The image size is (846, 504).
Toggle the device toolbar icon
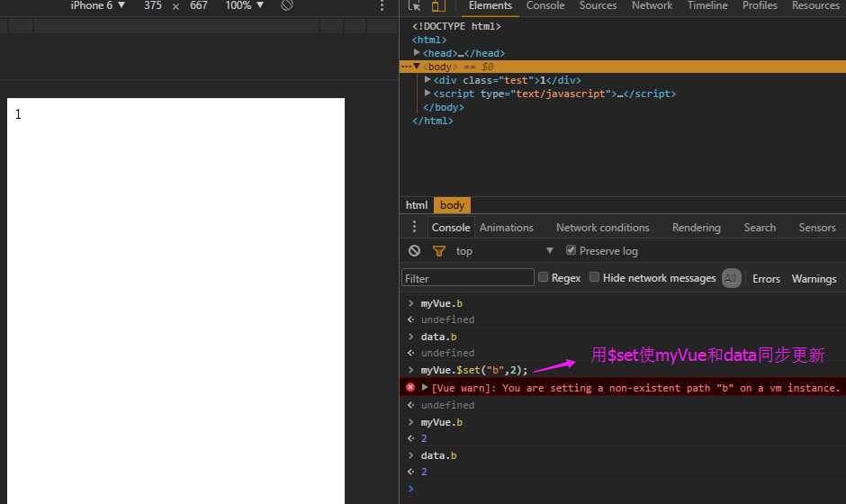(438, 5)
